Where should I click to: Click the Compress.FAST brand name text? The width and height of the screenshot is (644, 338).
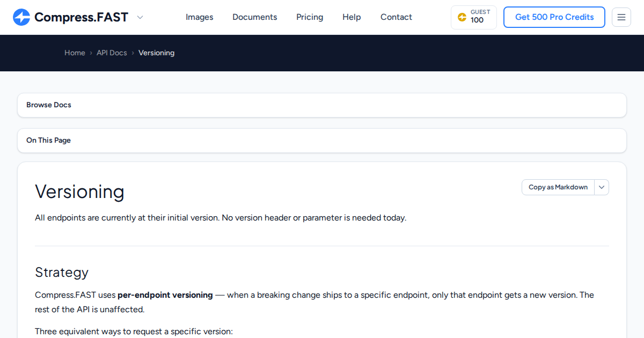pyautogui.click(x=82, y=17)
